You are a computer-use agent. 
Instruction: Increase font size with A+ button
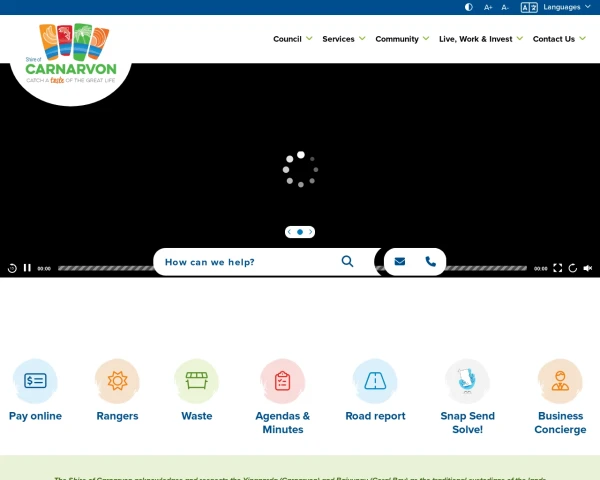click(x=488, y=7)
